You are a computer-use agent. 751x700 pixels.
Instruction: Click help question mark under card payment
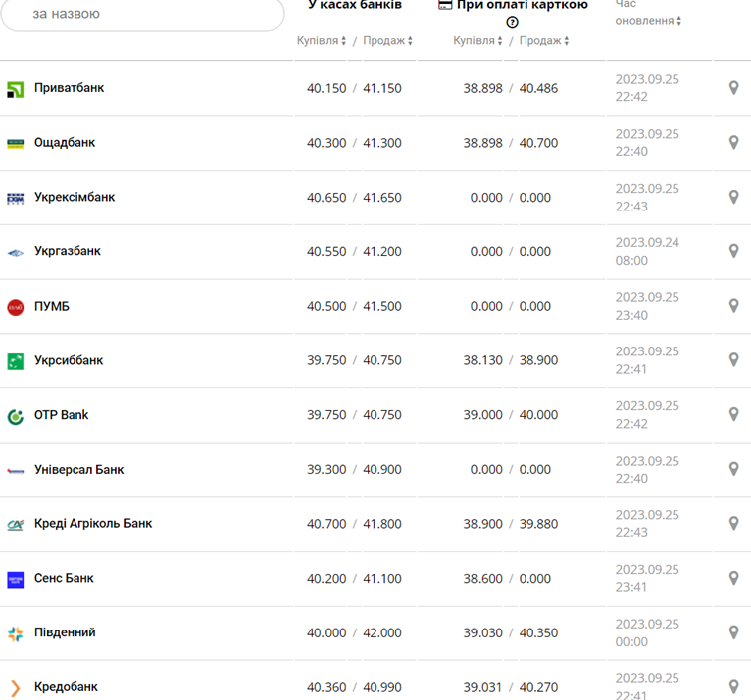point(513,22)
